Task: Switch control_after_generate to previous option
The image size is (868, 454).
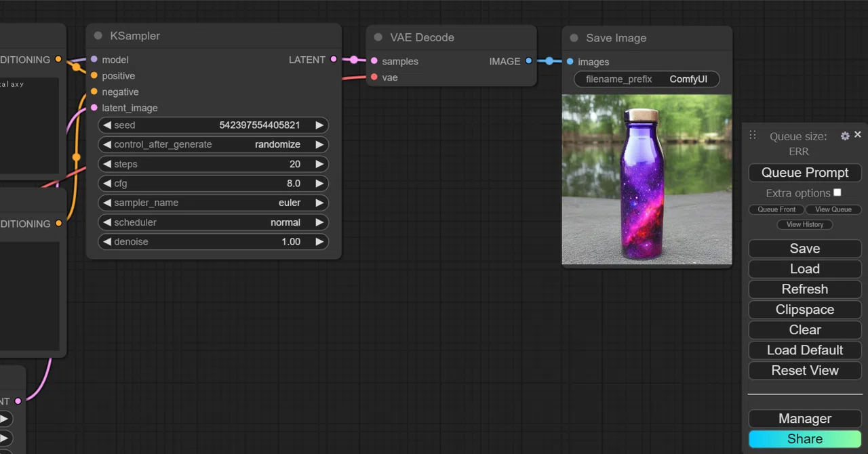Action: pos(106,144)
